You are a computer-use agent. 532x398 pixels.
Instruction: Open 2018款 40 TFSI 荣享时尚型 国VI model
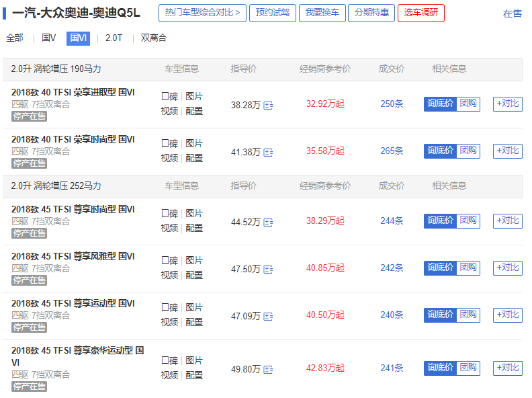point(73,139)
